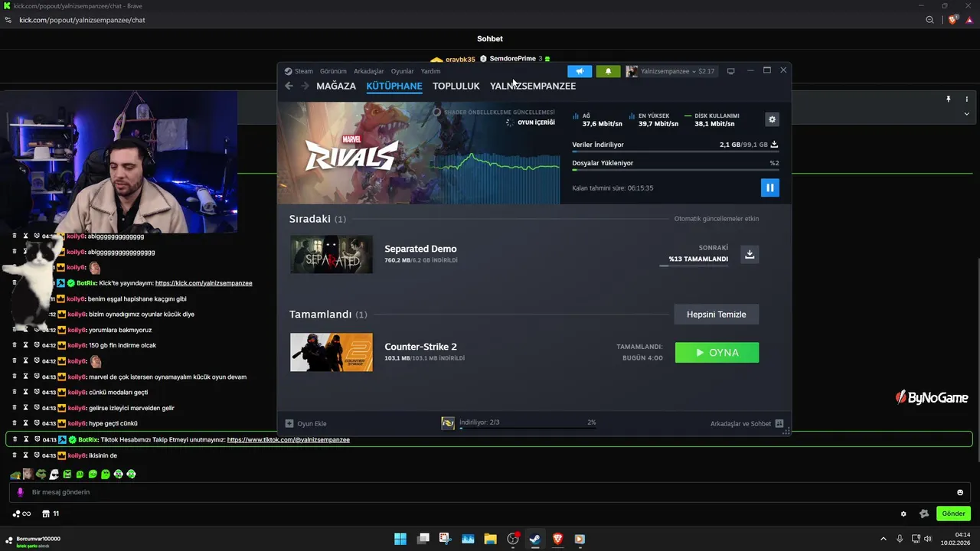
Task: Click the Dosyalar Yükleniyor progress bar
Action: click(675, 170)
